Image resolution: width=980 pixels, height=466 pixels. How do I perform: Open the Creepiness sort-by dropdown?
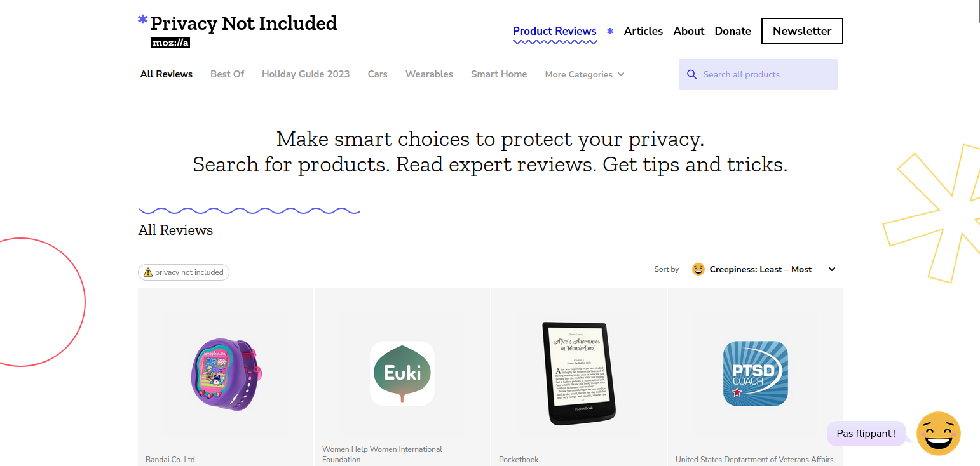(x=764, y=269)
